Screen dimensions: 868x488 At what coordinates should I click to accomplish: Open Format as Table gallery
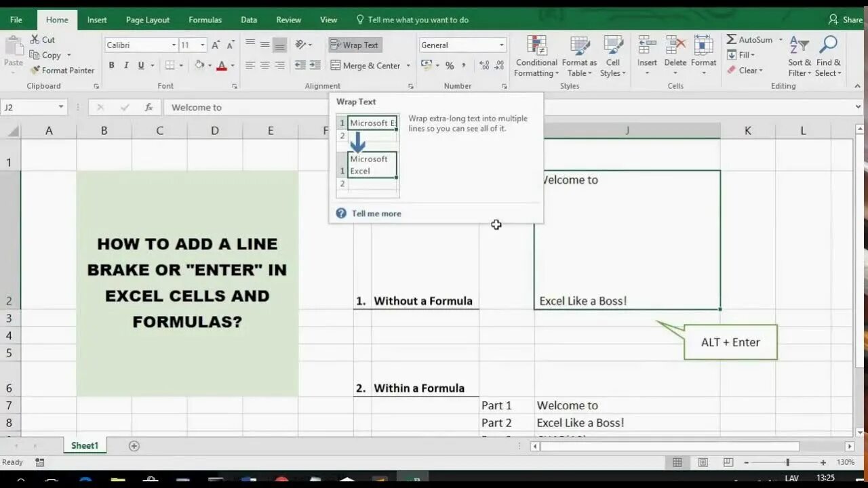click(580, 56)
